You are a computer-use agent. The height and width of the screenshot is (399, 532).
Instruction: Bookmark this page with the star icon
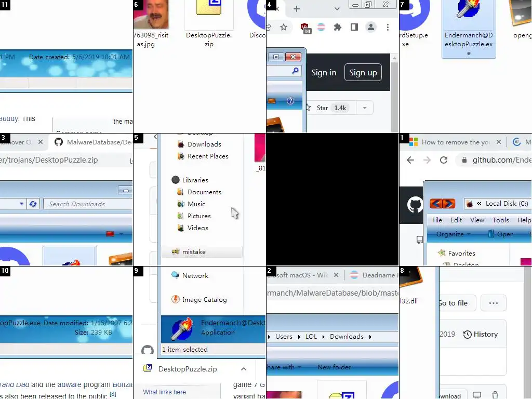coord(284,27)
